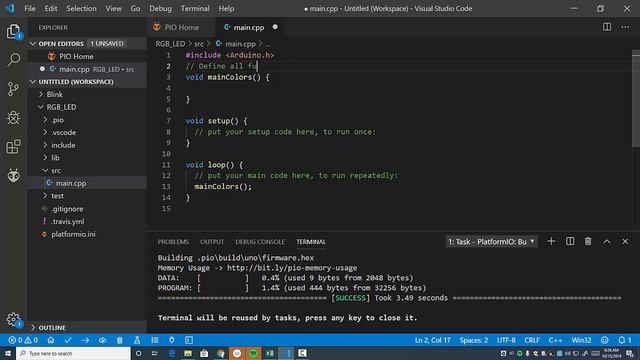The image size is (640, 360).
Task: Open the File menu
Action: tap(30, 8)
